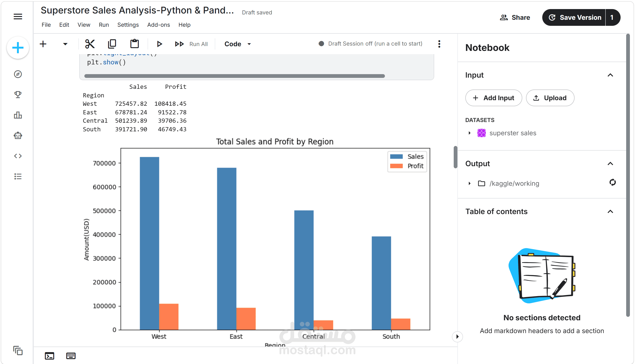Open the keyboard shortcuts icon
The height and width of the screenshot is (364, 635).
pyautogui.click(x=71, y=356)
